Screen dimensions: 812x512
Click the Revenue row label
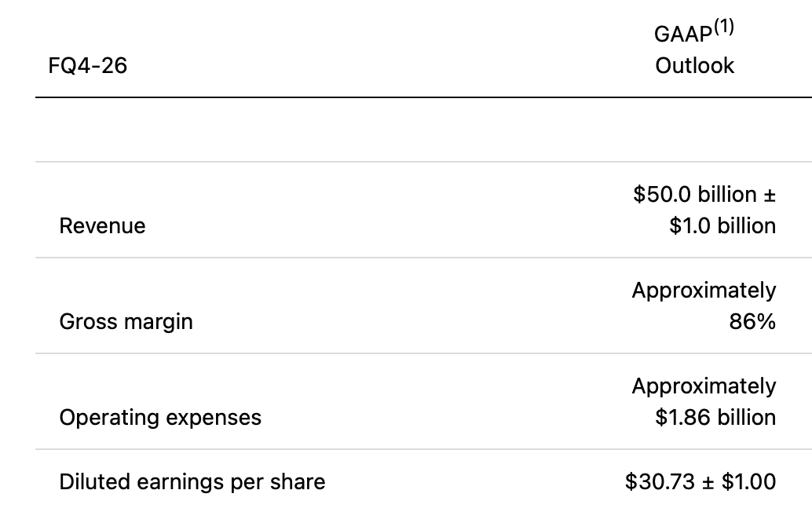(102, 225)
